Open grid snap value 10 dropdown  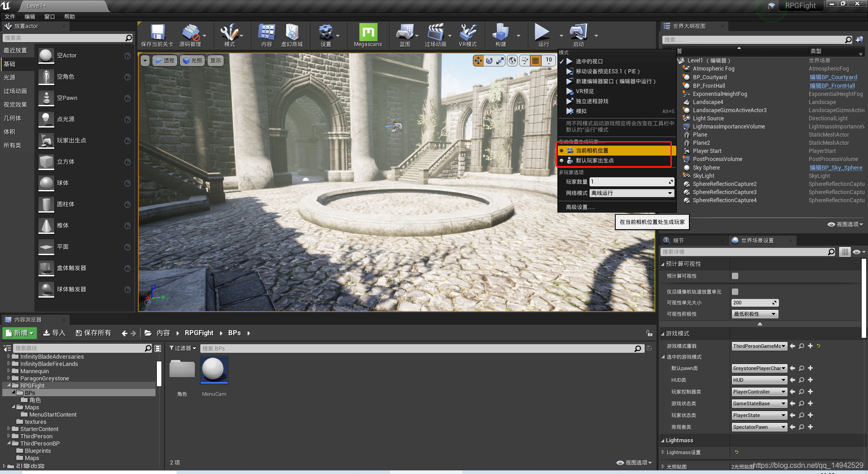tap(548, 61)
